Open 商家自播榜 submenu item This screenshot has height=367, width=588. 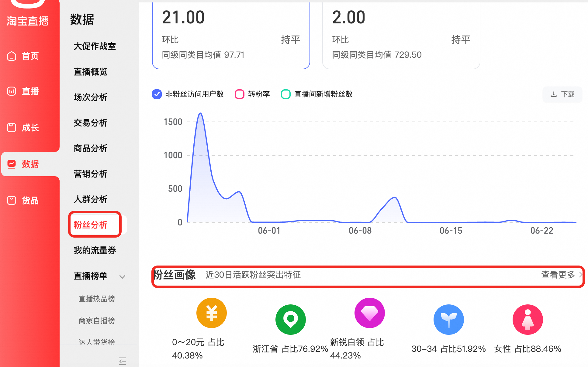point(97,321)
